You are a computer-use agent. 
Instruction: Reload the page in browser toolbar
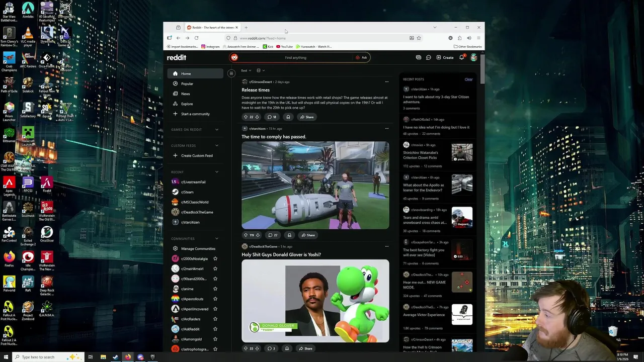click(196, 38)
